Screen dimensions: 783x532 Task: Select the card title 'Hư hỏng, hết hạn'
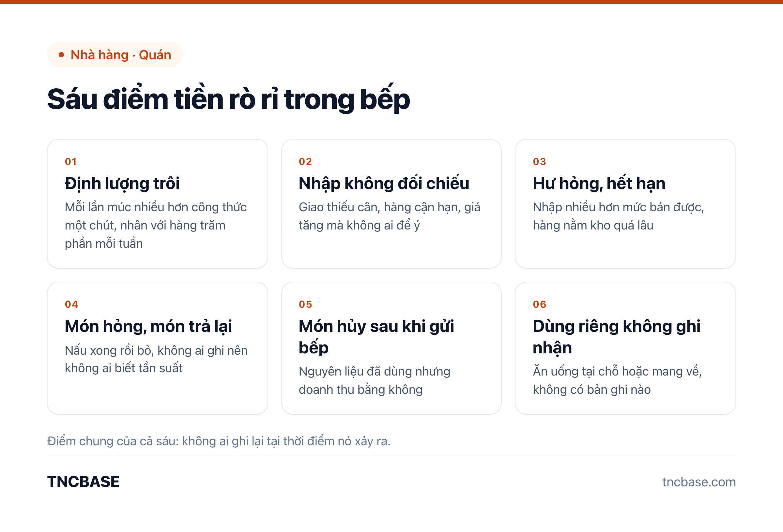[599, 184]
